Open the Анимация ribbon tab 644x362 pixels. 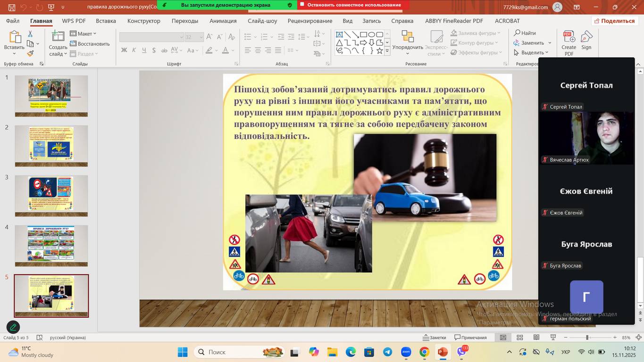click(223, 21)
